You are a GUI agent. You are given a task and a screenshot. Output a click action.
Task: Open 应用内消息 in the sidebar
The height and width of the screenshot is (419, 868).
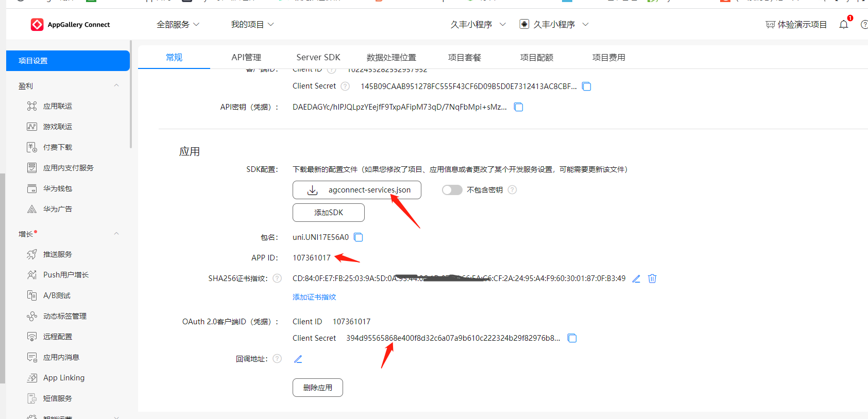[61, 357]
